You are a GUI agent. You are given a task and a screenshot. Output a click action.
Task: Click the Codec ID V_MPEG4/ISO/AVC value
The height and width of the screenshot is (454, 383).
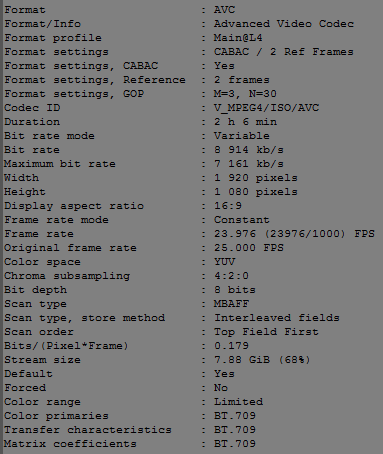click(x=266, y=108)
